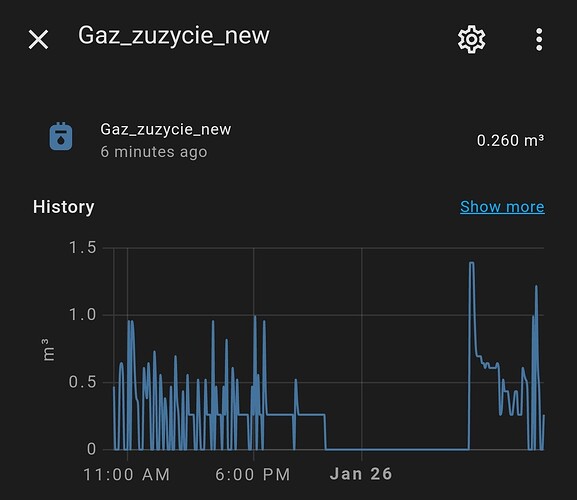
Task: Click the 0.5 y-axis label
Action: (82, 382)
